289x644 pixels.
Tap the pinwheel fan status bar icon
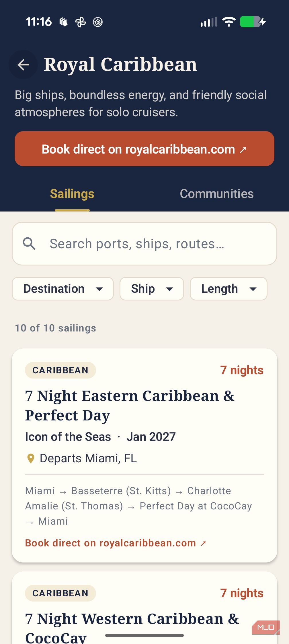[x=81, y=22]
